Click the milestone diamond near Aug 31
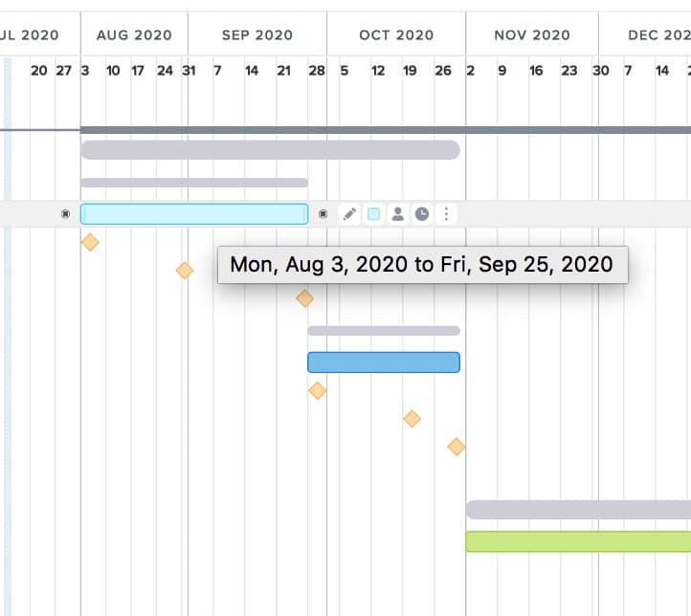This screenshot has height=616, width=691. tap(185, 271)
